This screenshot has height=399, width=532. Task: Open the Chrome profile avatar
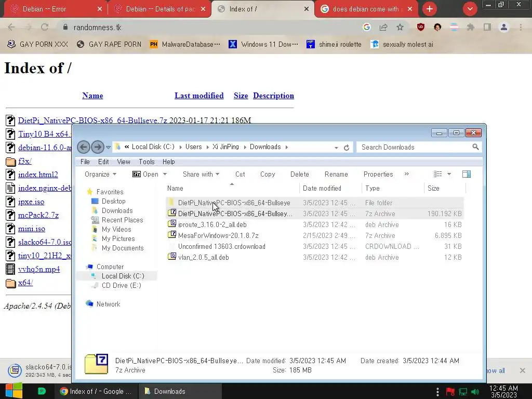(504, 27)
